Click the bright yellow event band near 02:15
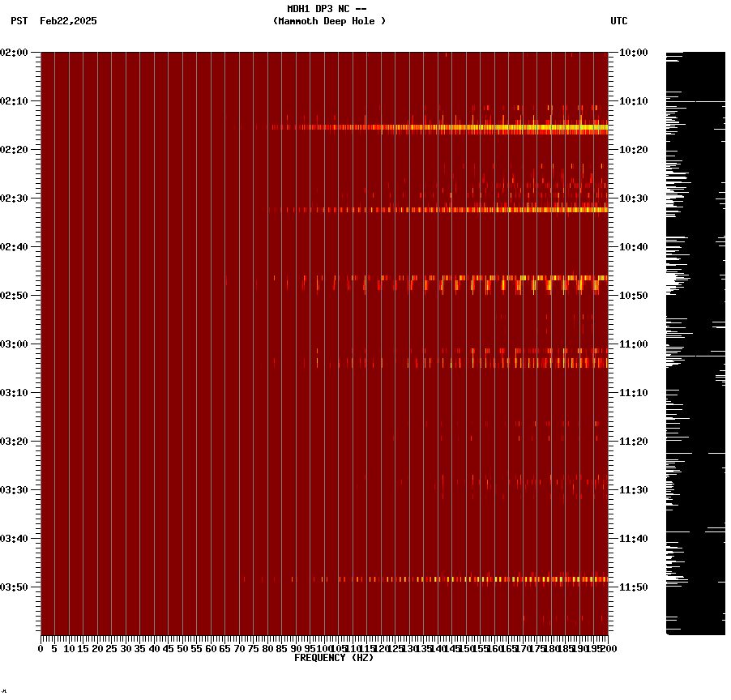The width and height of the screenshot is (731, 700). (x=446, y=127)
